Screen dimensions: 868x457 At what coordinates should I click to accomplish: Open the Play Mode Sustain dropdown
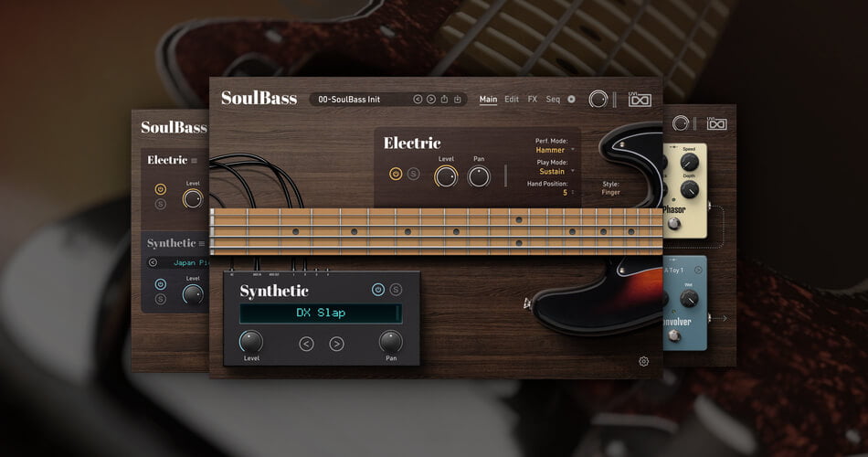click(x=556, y=172)
